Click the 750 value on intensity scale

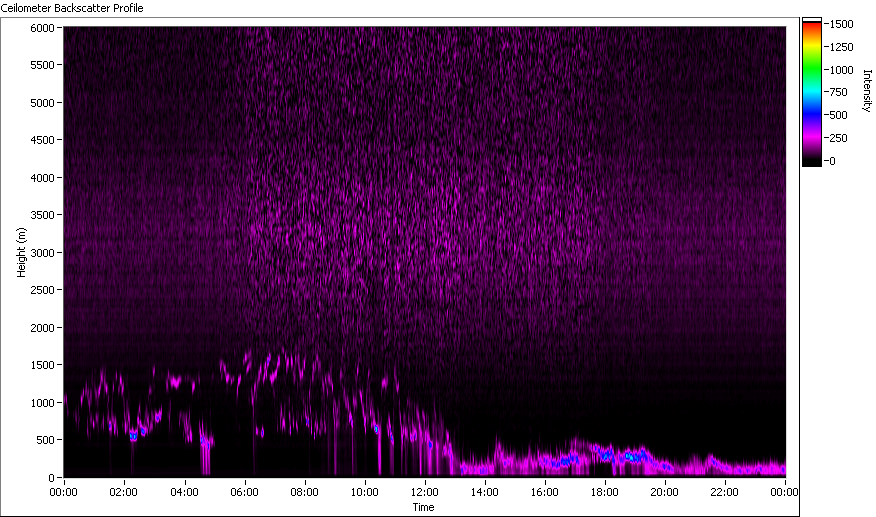pyautogui.click(x=839, y=92)
